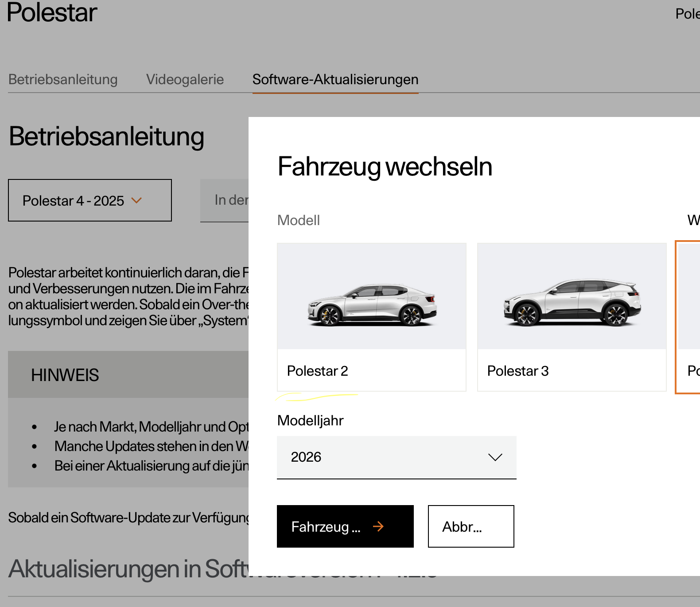Viewport: 700px width, 607px height.
Task: Open the Polestar 4 - 2025 vehicle dropdown
Action: click(x=90, y=200)
